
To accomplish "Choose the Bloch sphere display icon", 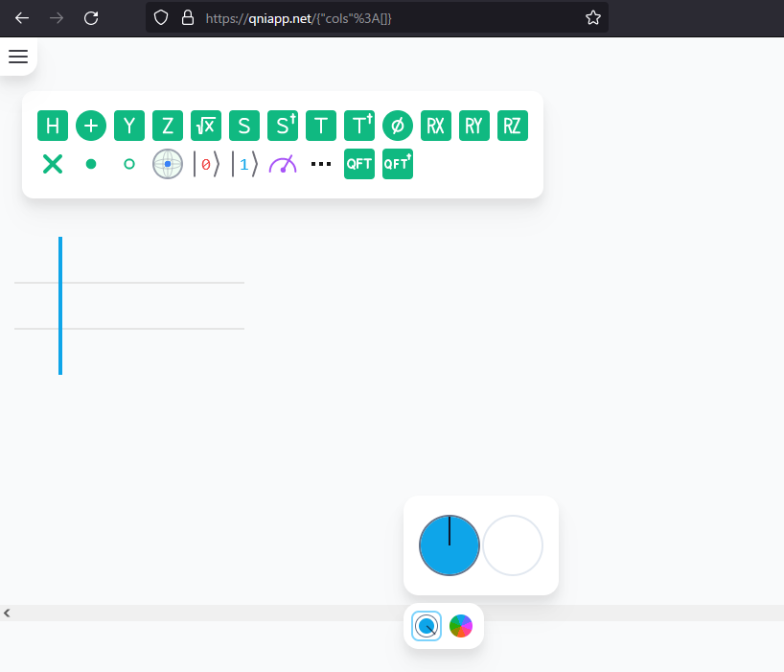I will point(168,164).
